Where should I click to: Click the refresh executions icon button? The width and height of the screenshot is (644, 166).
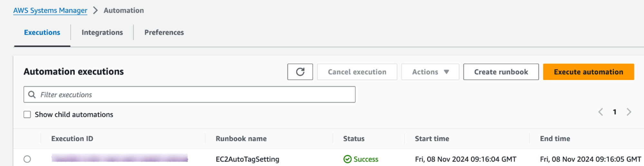tap(300, 72)
